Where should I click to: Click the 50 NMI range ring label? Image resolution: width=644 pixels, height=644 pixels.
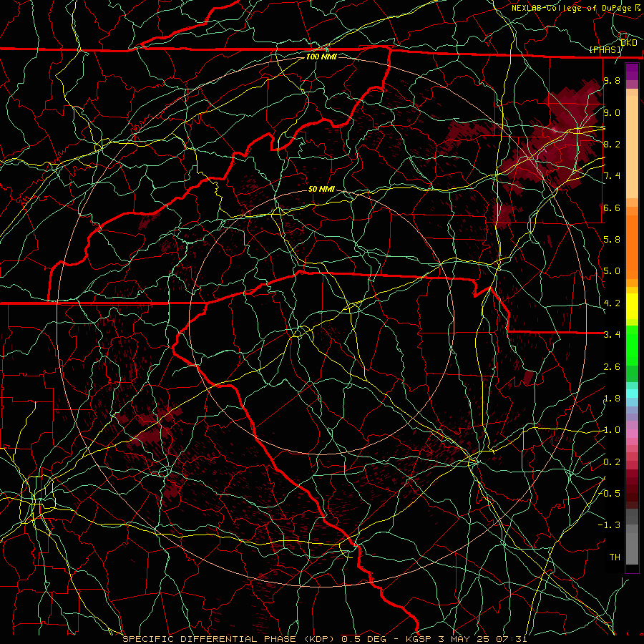[321, 189]
